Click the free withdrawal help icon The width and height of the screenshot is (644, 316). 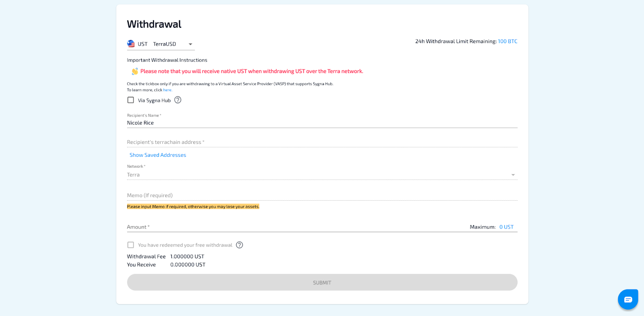coord(239,245)
